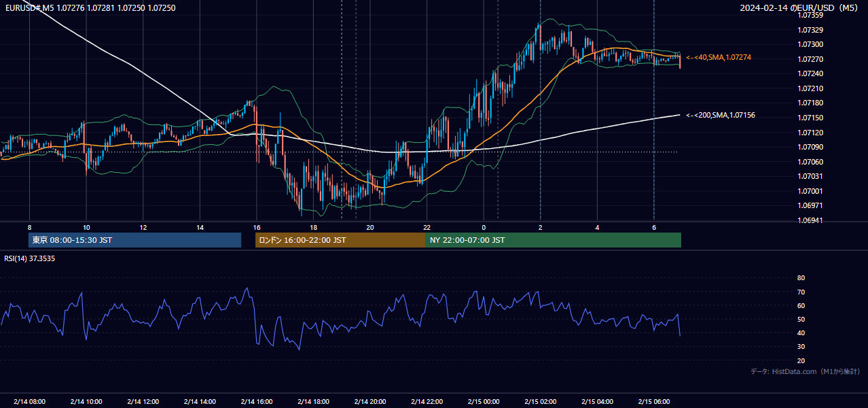Viewport: 868px width, 408px height.
Task: Click RSI scale label 50
Action: click(801, 319)
